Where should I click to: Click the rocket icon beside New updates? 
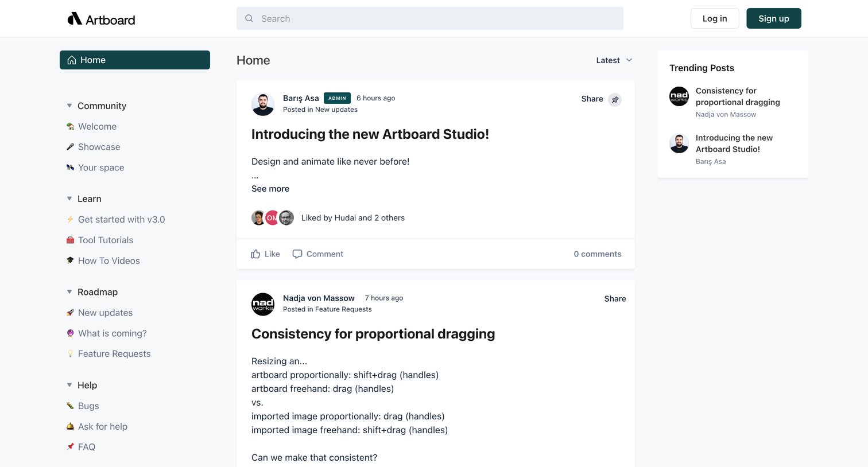[x=70, y=313]
